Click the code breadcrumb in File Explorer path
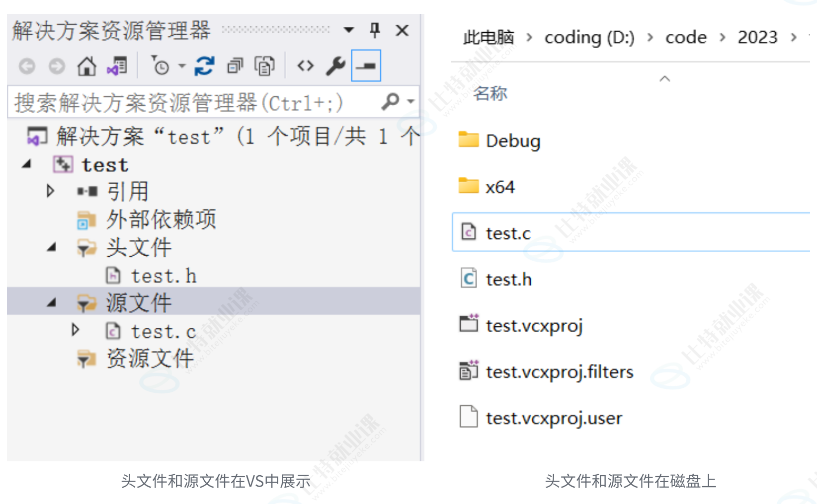 tap(685, 37)
